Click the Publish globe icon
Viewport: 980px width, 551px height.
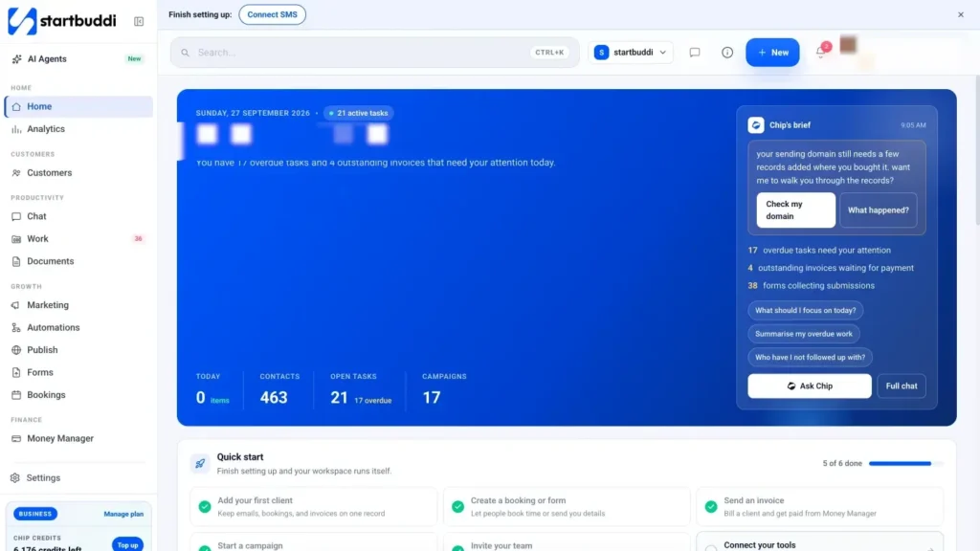pyautogui.click(x=16, y=350)
